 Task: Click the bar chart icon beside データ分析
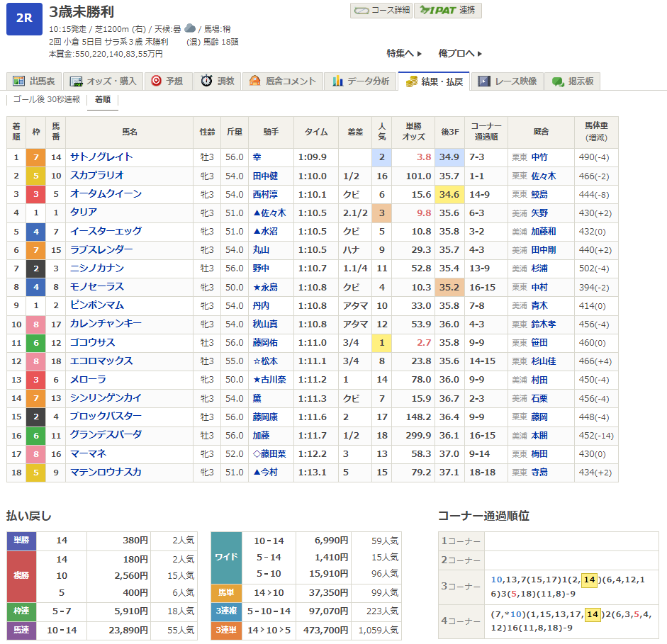tap(338, 81)
